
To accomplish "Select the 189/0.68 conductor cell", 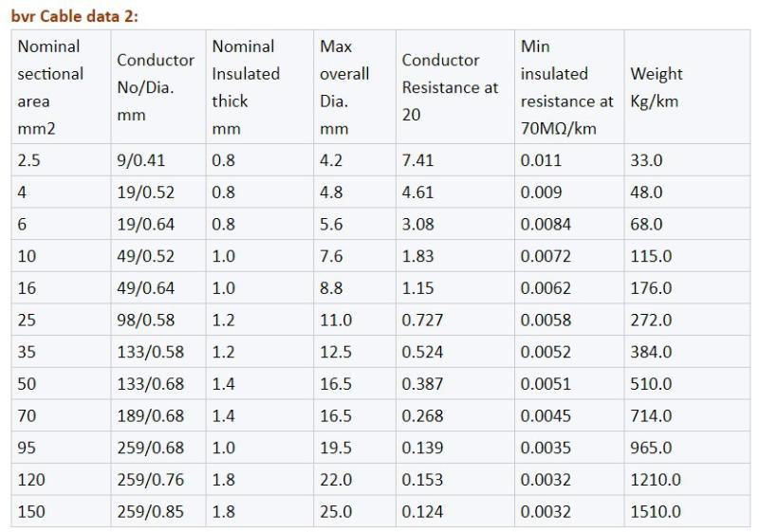I will click(151, 415).
